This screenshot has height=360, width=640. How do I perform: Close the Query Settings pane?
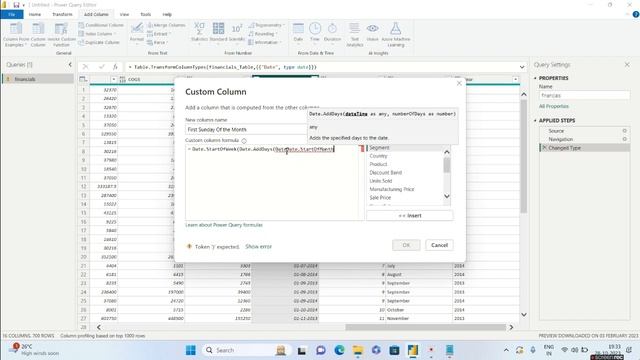pyautogui.click(x=627, y=64)
